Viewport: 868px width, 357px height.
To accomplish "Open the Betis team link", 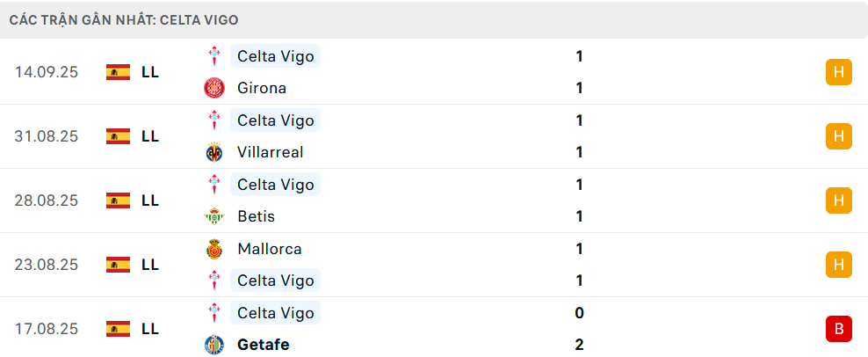I will 256,216.
